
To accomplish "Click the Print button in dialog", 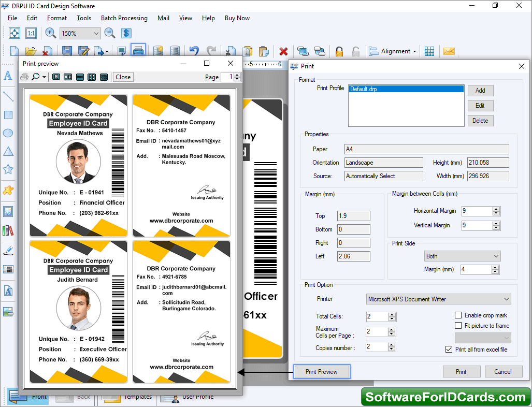I will [461, 372].
